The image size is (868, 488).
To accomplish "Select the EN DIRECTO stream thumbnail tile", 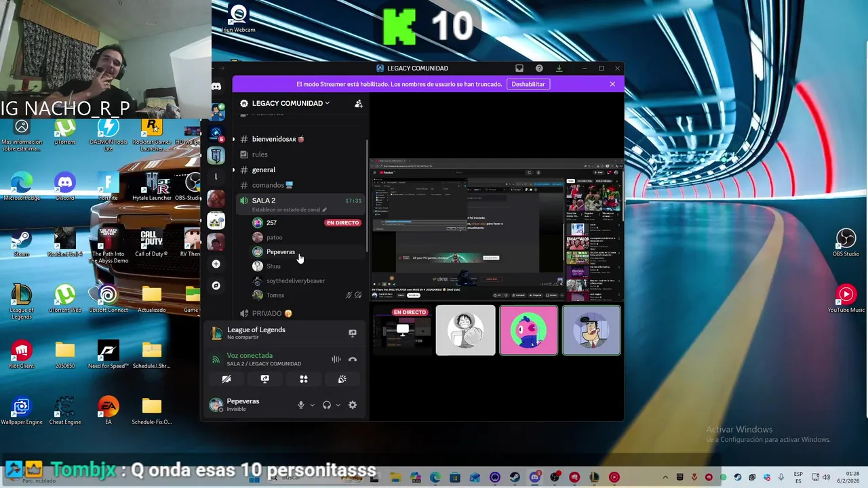I will (x=403, y=330).
